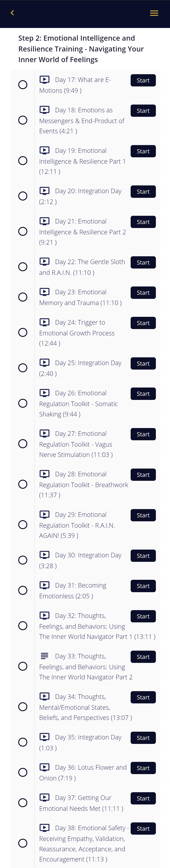170x868 pixels.
Task: Click the text lesson icon for Day 33
Action: [44, 656]
